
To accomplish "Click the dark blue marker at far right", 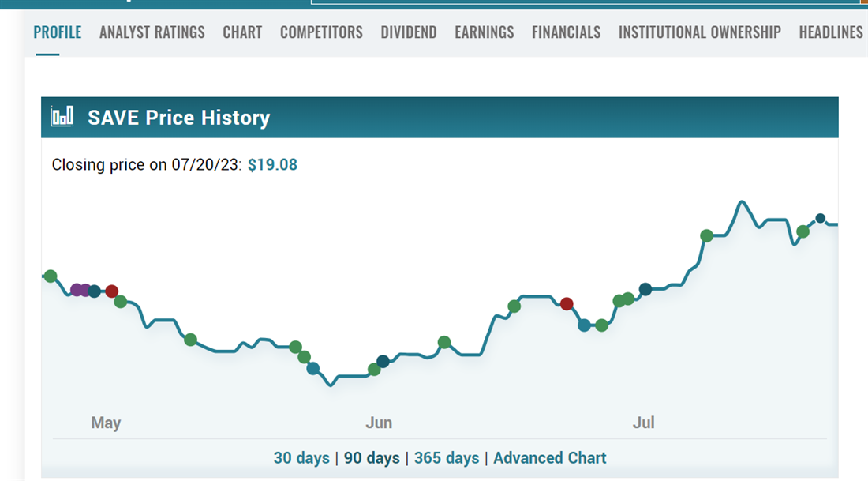I will [x=821, y=218].
